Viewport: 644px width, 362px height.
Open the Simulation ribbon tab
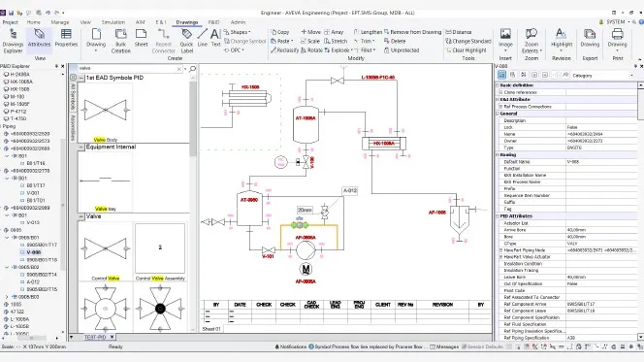click(113, 22)
